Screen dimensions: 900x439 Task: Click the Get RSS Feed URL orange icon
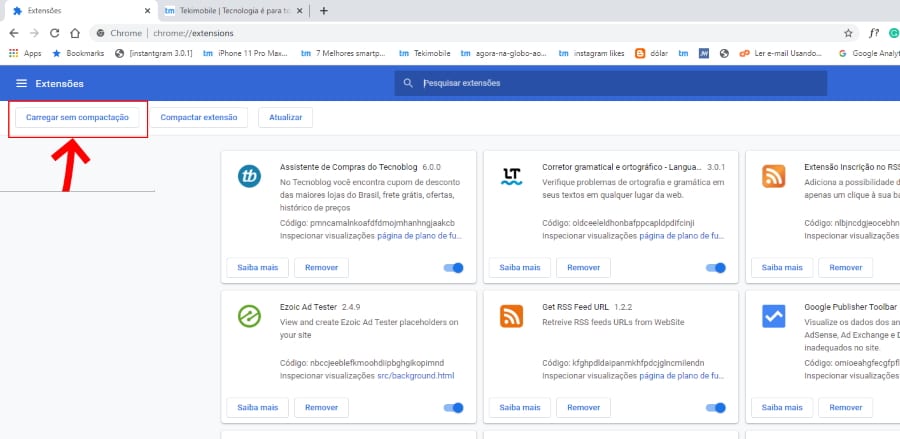pos(511,316)
